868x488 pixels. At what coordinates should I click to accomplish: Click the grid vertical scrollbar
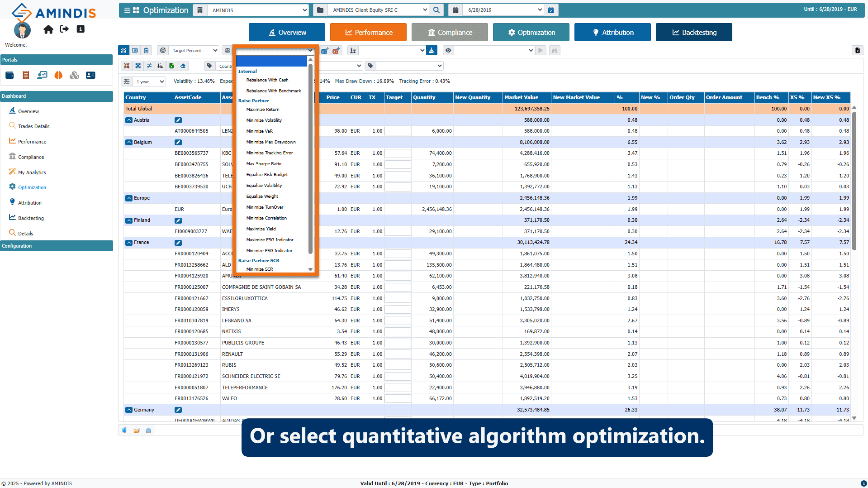click(854, 181)
